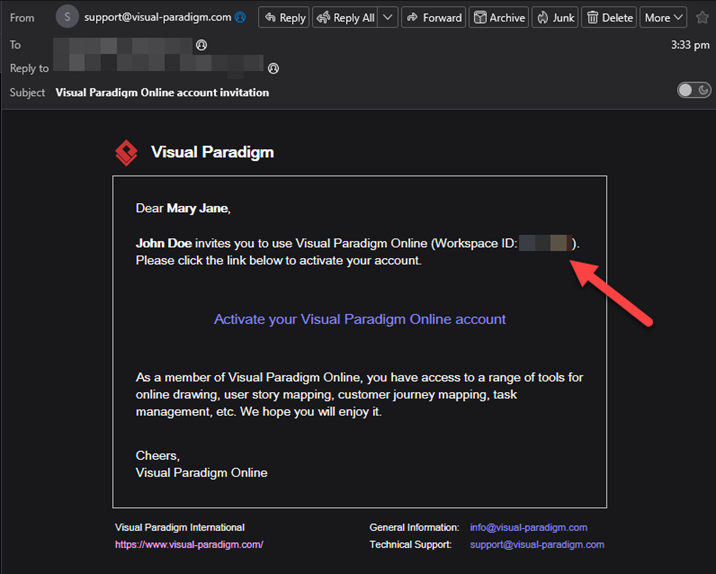Viewport: 716px width, 574px height.
Task: Open https://www.visual-paradigm.com/ link
Action: [x=189, y=544]
